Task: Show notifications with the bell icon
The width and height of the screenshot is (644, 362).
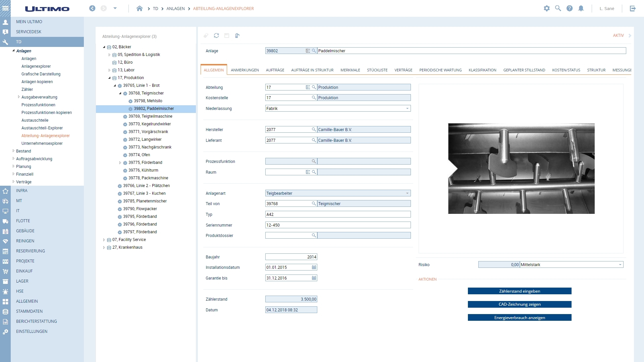Action: pos(581,8)
